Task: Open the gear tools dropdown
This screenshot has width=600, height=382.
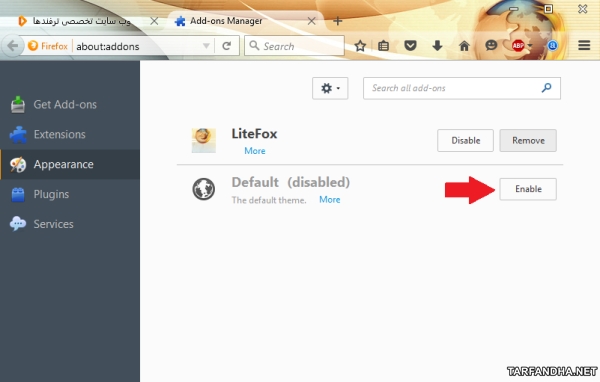Action: click(x=330, y=88)
